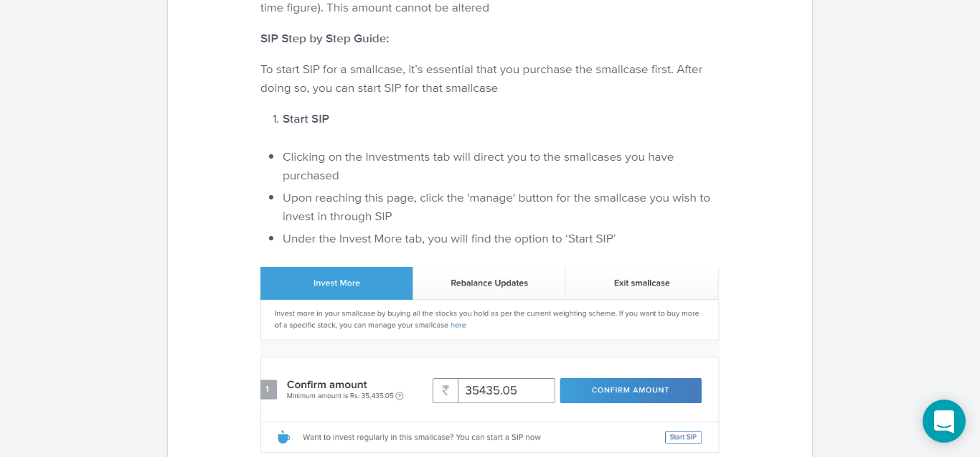Viewport: 980px width, 457px height.
Task: Follow the 'here' manage smallcase link
Action: pos(458,325)
